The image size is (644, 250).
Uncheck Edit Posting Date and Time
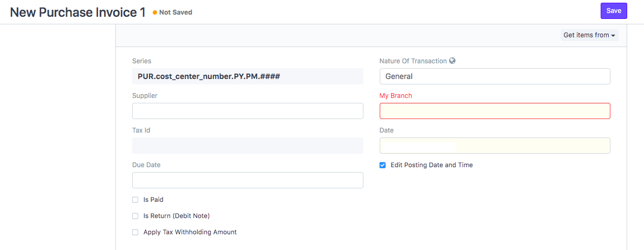382,165
